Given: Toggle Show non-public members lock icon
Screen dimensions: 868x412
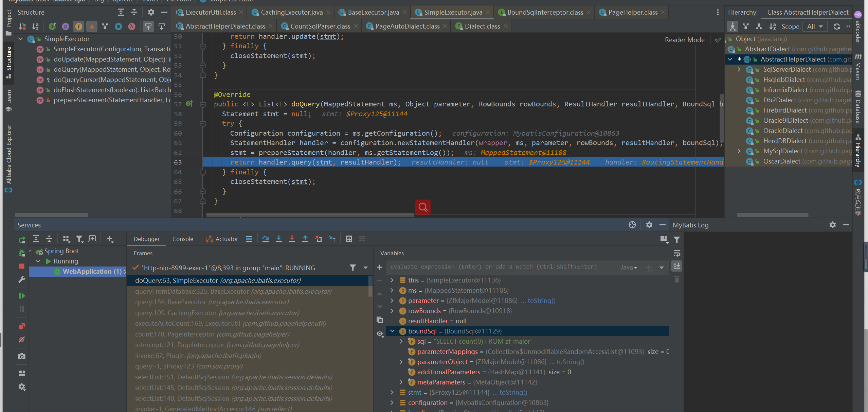Looking at the screenshot, I should (92, 26).
